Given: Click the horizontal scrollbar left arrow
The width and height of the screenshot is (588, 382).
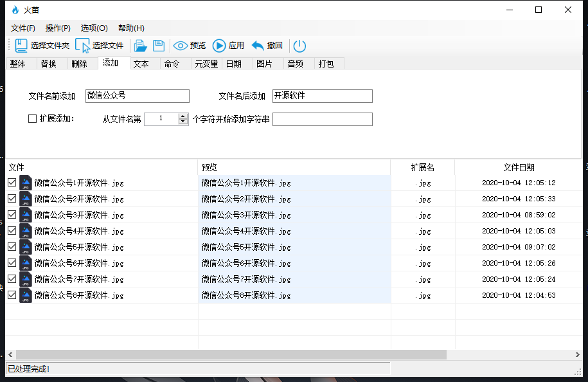Looking at the screenshot, I should pyautogui.click(x=10, y=354).
